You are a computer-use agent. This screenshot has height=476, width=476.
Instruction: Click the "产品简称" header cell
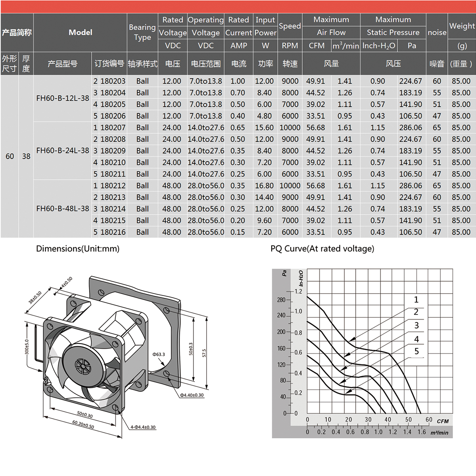[x=17, y=33]
